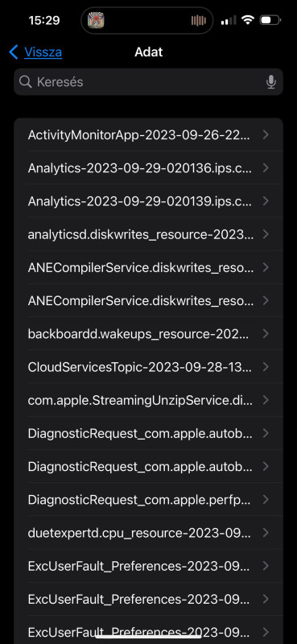
Task: Tap the Dynamic Island album artwork icon
Action: 96,20
